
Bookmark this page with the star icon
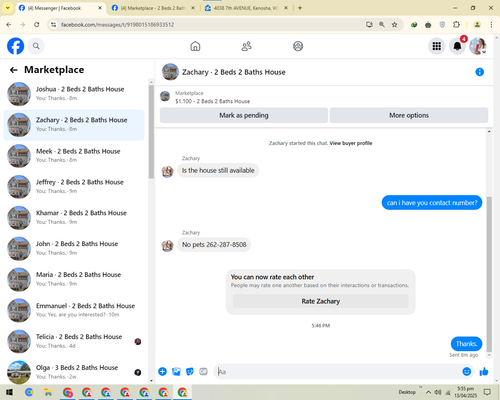point(395,25)
